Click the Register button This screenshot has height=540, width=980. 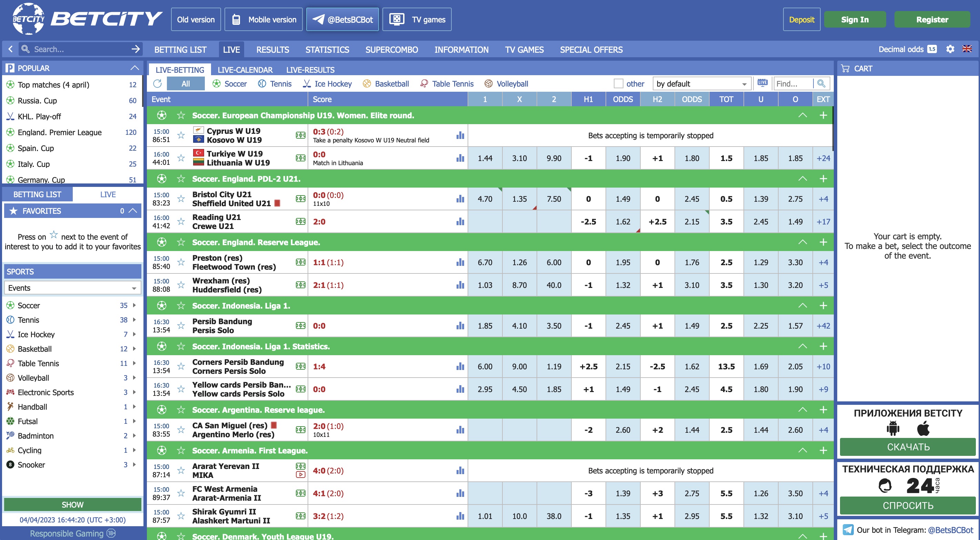coord(932,19)
